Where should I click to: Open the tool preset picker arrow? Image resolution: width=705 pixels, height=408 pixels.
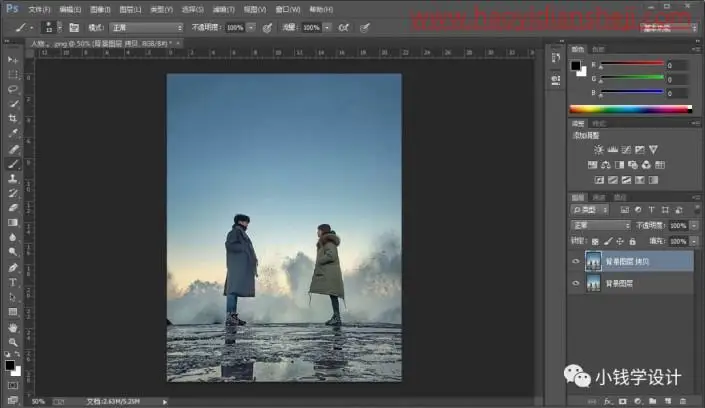click(x=31, y=28)
